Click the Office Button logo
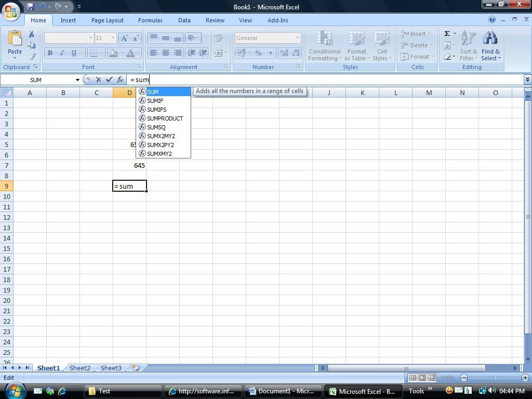The image size is (532, 399). point(10,10)
